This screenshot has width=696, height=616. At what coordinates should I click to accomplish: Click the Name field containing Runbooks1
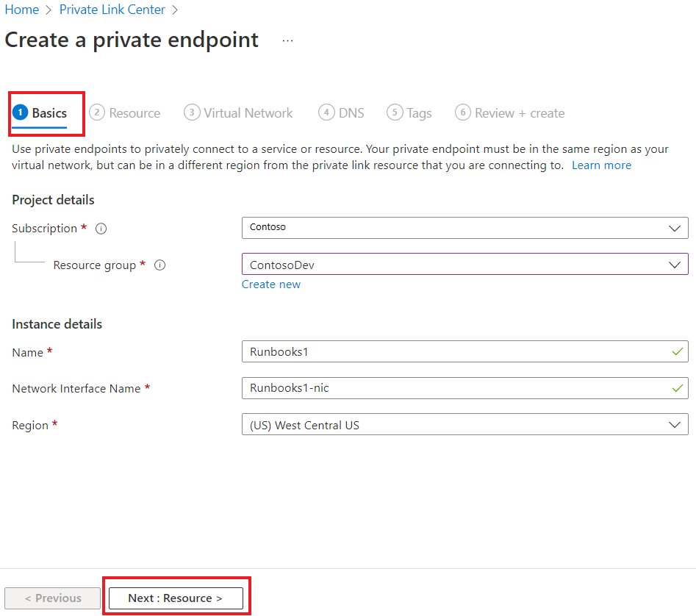464,351
